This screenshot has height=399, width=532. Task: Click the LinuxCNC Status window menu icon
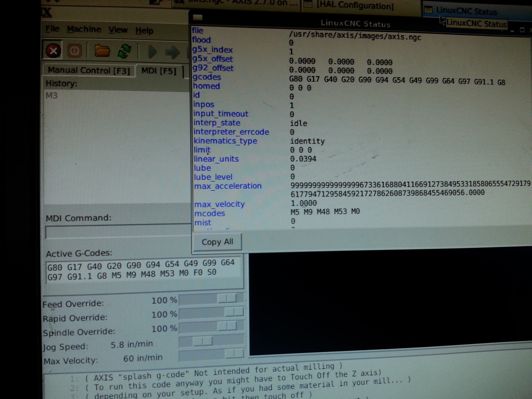(x=198, y=17)
